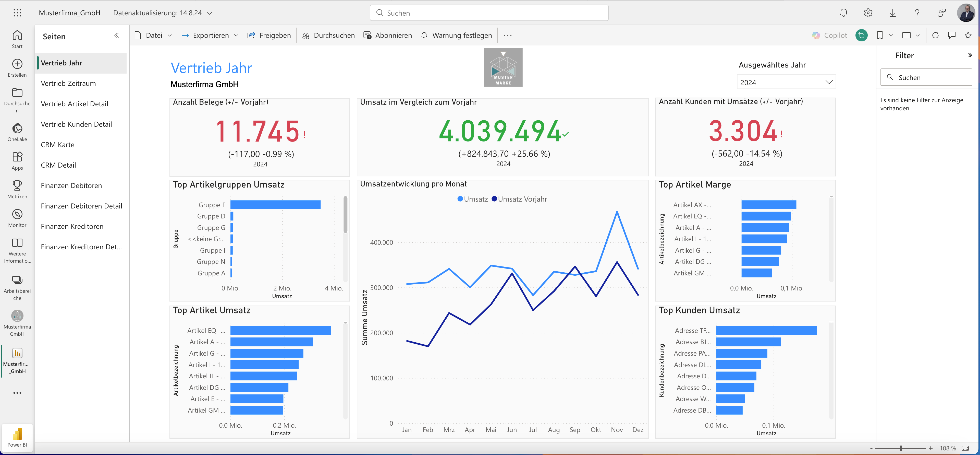
Task: Open the OneLake hub icon
Action: pos(17,129)
